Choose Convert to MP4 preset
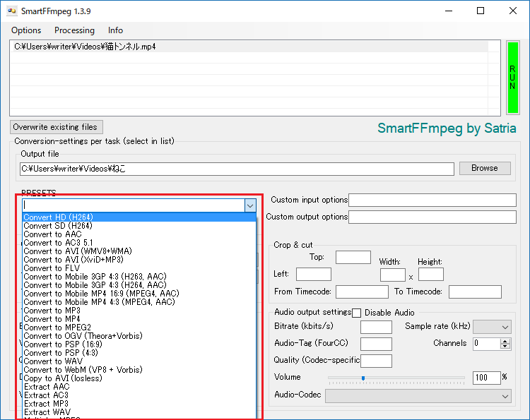 (139, 319)
